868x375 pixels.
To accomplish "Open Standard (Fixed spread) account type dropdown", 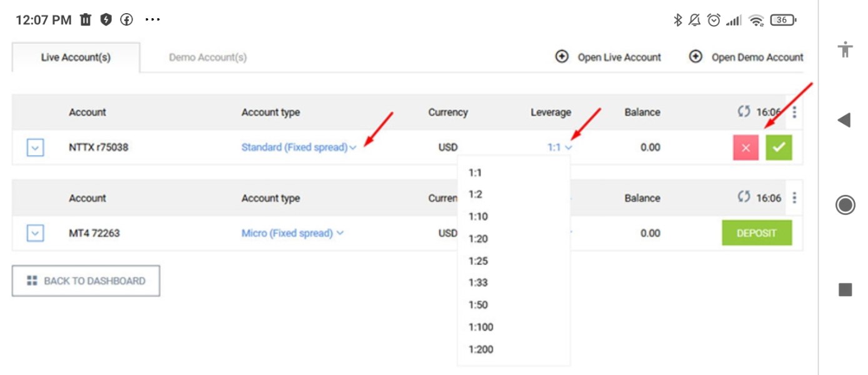I will tap(299, 147).
